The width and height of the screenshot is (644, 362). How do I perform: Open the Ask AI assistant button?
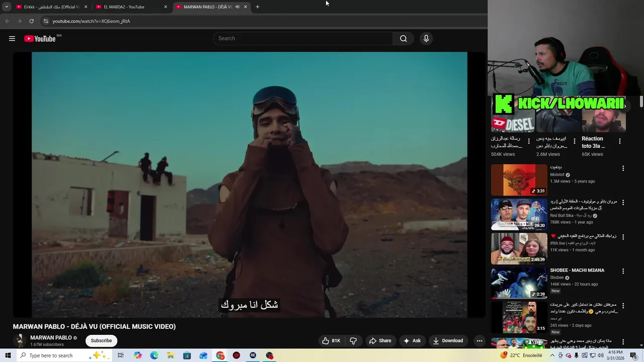[x=412, y=340]
